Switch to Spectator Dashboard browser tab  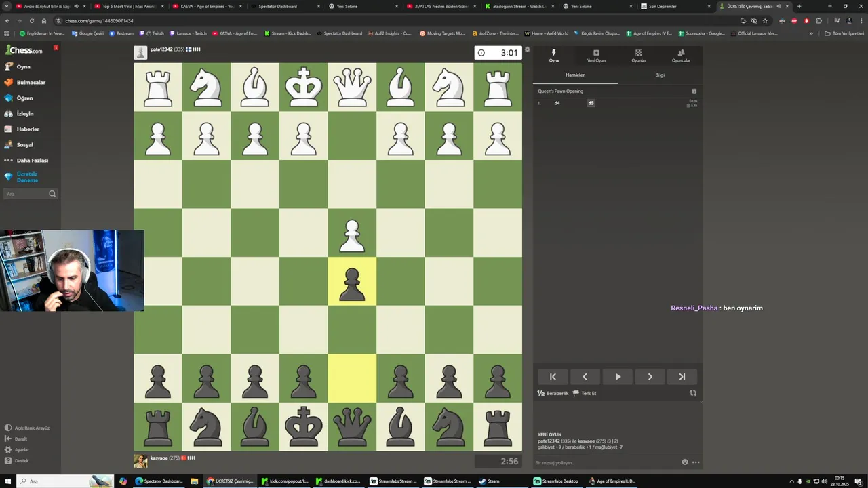click(x=283, y=6)
